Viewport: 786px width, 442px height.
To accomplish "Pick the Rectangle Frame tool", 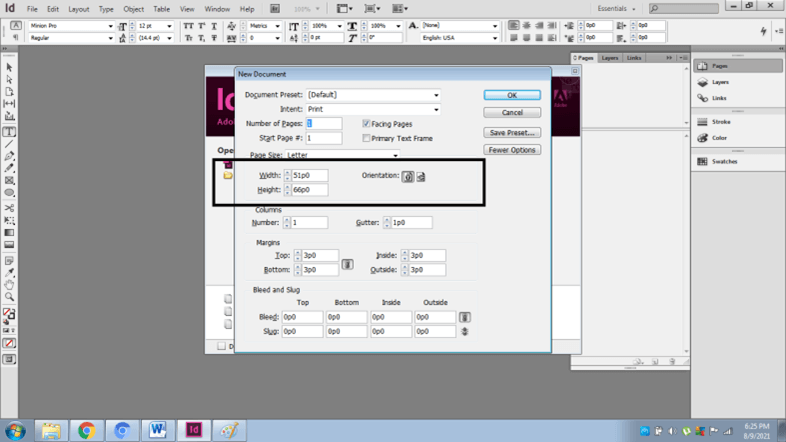I will 9,180.
